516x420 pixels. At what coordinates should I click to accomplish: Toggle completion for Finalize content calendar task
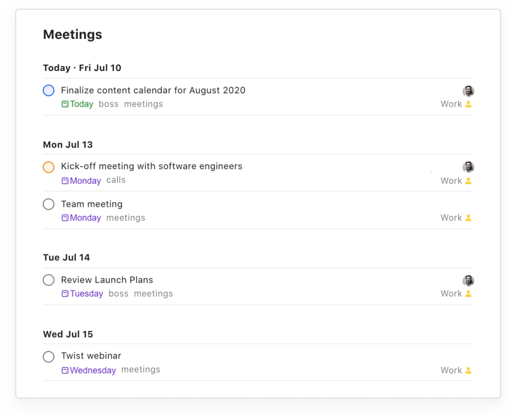pyautogui.click(x=49, y=90)
